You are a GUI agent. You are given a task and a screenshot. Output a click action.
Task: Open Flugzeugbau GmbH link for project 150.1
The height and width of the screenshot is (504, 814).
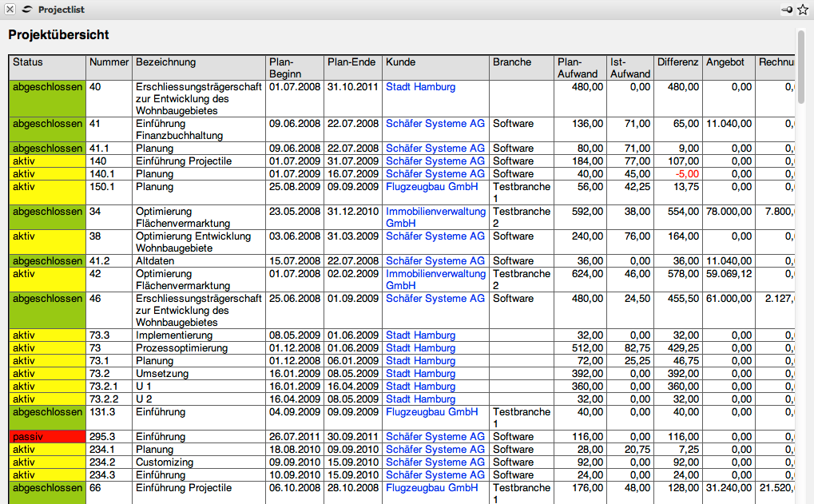[431, 186]
